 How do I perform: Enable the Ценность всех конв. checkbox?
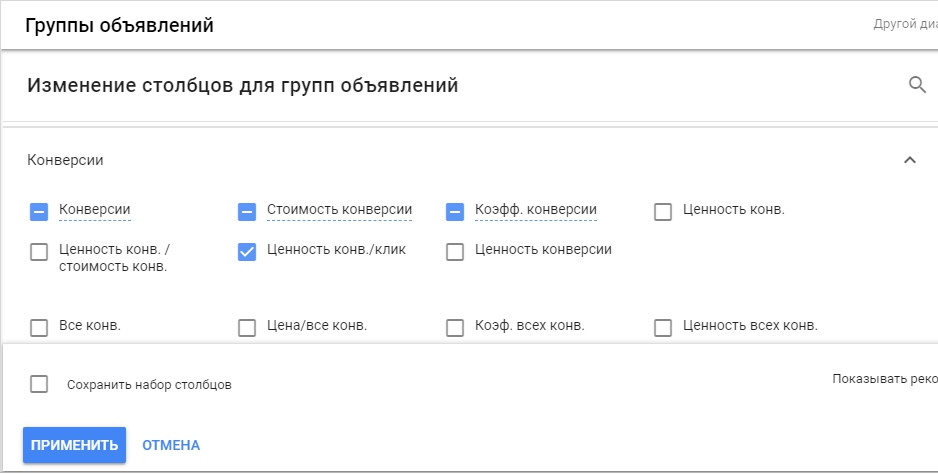click(x=662, y=327)
